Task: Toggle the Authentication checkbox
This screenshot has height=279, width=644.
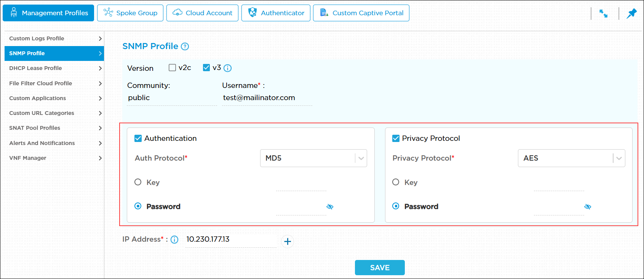Action: [138, 139]
